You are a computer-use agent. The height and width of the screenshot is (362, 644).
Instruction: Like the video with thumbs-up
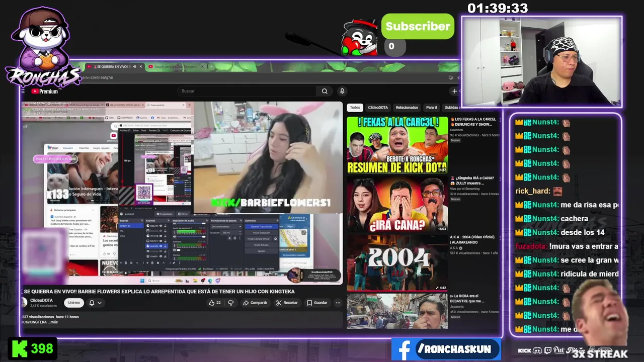pos(215,303)
